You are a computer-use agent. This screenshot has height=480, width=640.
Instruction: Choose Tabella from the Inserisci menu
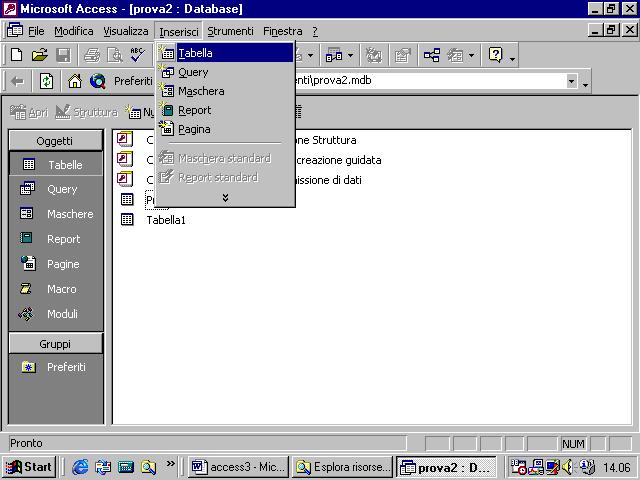click(225, 53)
